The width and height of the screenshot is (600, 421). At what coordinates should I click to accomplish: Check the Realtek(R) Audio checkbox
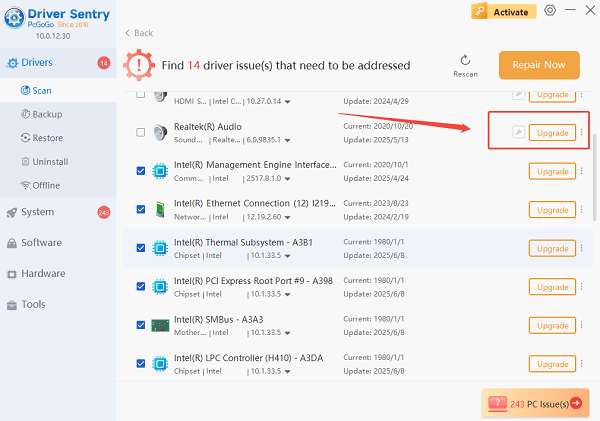[x=140, y=132]
